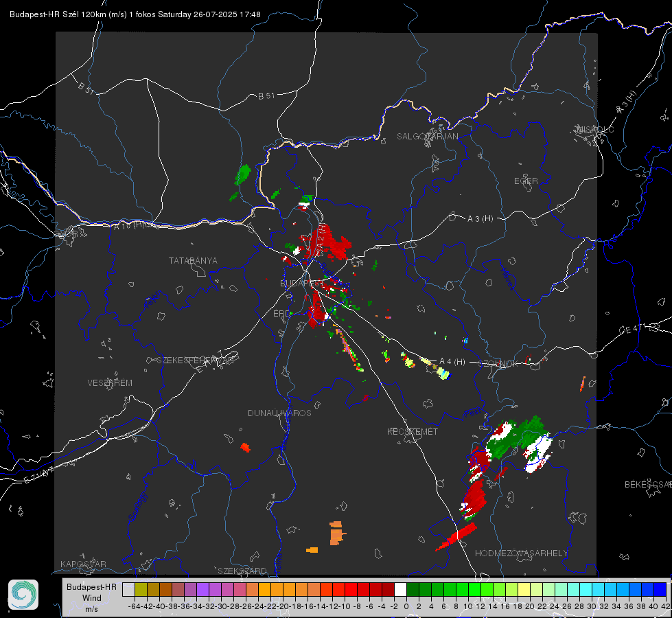Click the A 4 (H) road label

pyautogui.click(x=452, y=362)
